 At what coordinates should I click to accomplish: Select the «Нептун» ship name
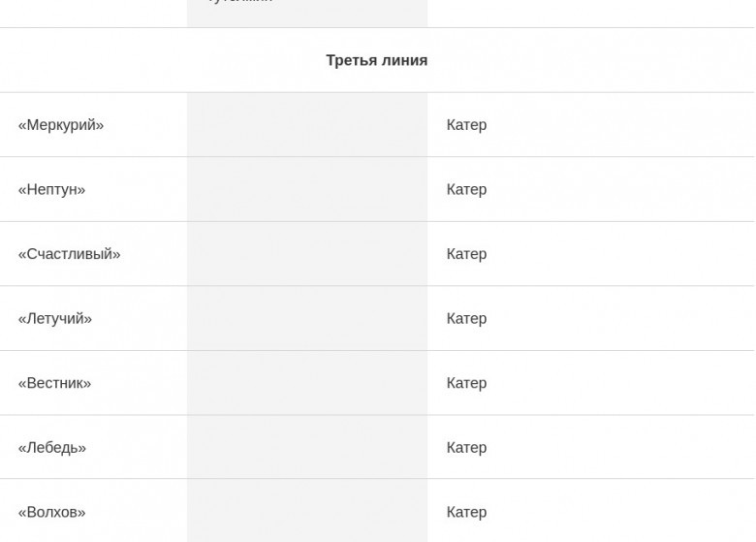coord(51,189)
